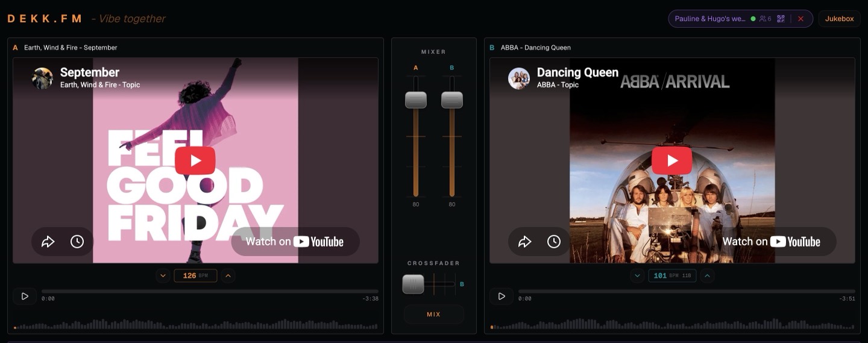Viewport: 868px width, 343px height.
Task: Click deck A track title Earth, Wind & Fire - September
Action: [71, 48]
